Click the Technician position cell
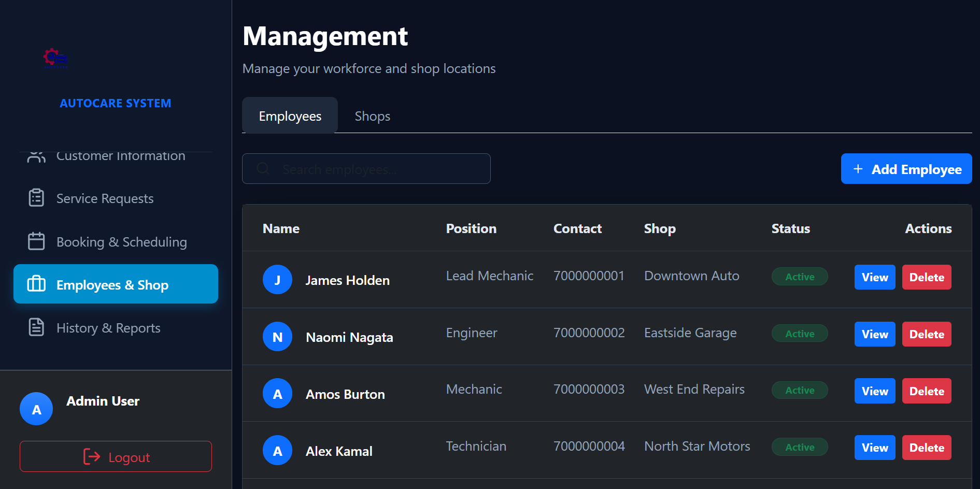980x489 pixels. 476,446
